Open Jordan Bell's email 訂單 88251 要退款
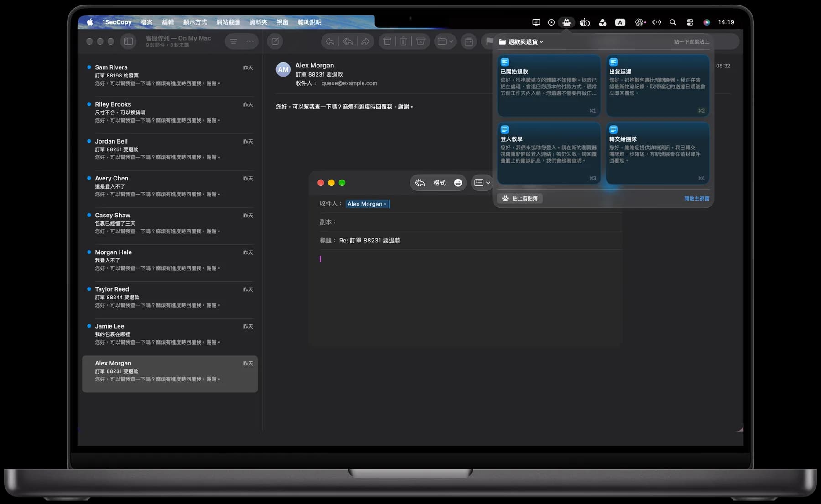 pos(170,149)
